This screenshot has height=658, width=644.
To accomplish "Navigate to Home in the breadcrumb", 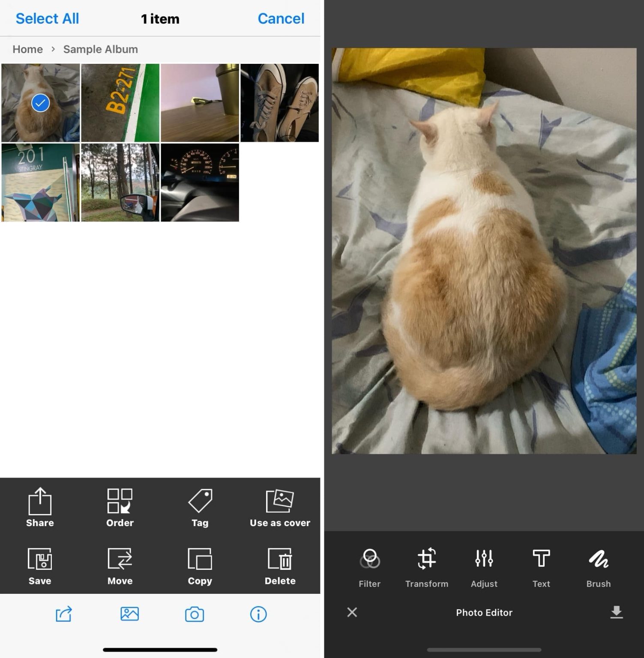I will [27, 49].
